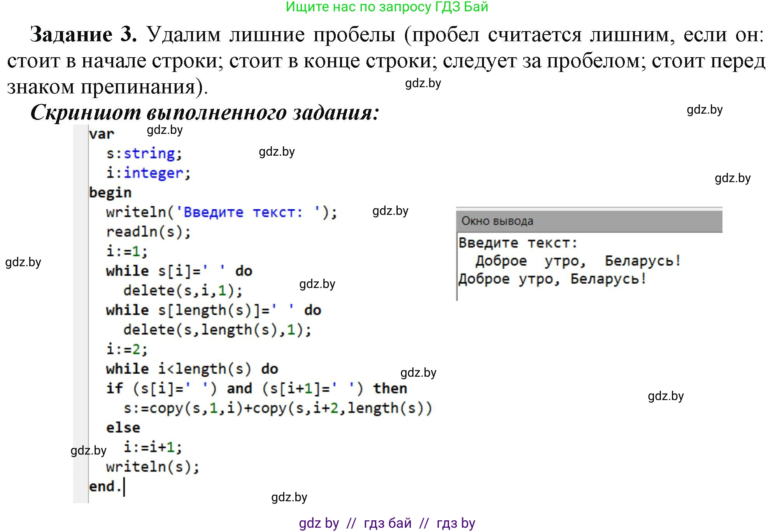
Task: Click the bottom 'gdz by // гдз бай' footer text
Action: pos(387,523)
